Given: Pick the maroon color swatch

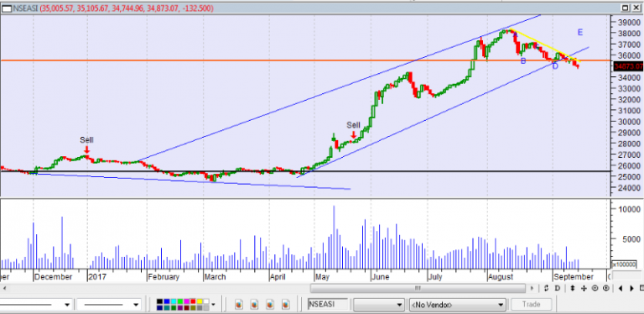Looking at the screenshot, I should (x=187, y=308).
